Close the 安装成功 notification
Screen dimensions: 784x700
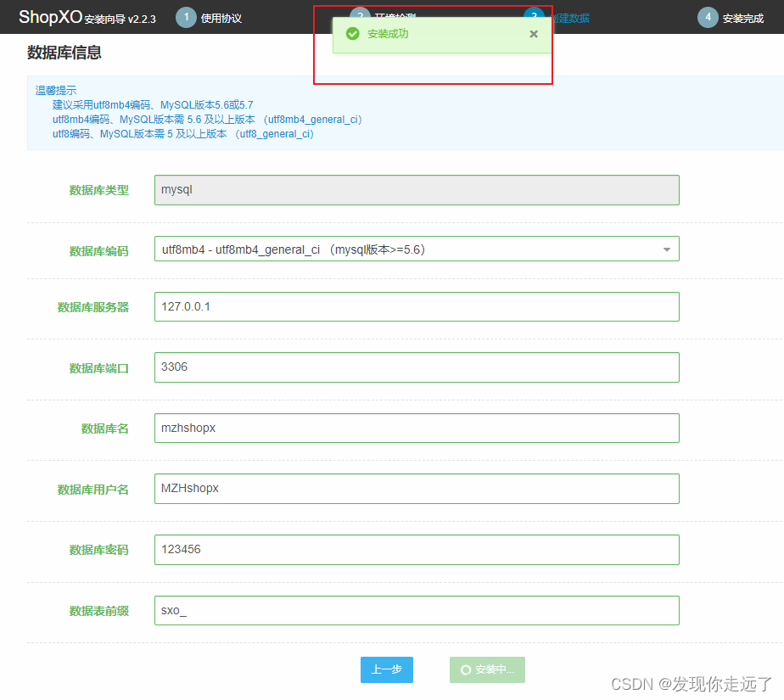click(x=534, y=34)
